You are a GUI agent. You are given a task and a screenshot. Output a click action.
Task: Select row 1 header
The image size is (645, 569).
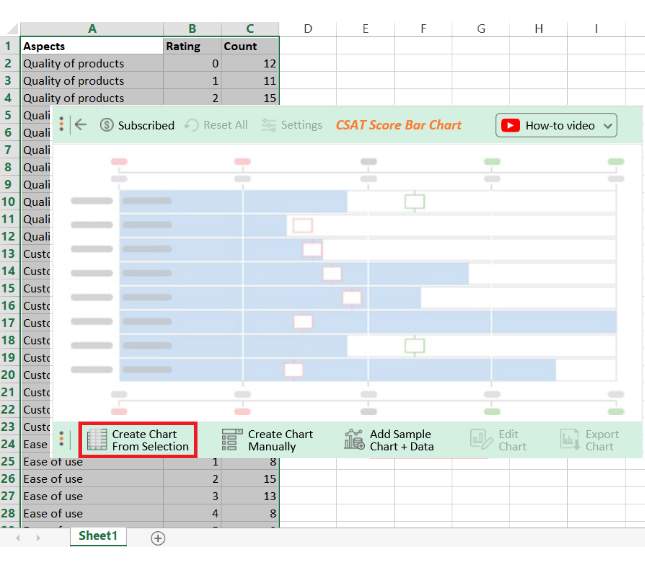(10, 46)
